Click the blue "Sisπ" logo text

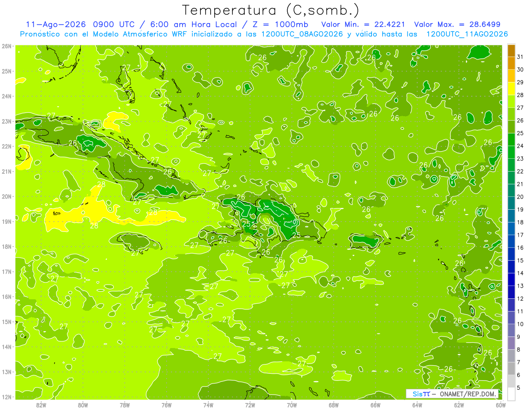421,394
